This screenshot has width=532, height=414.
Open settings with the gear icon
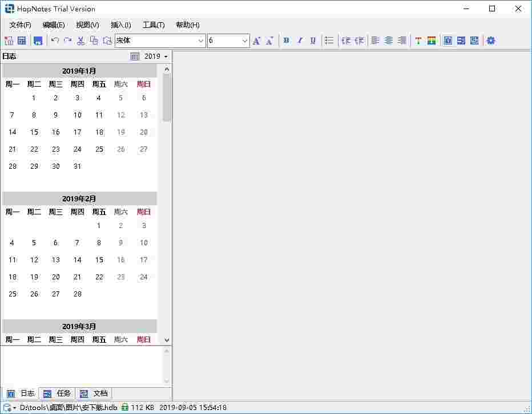click(x=491, y=40)
